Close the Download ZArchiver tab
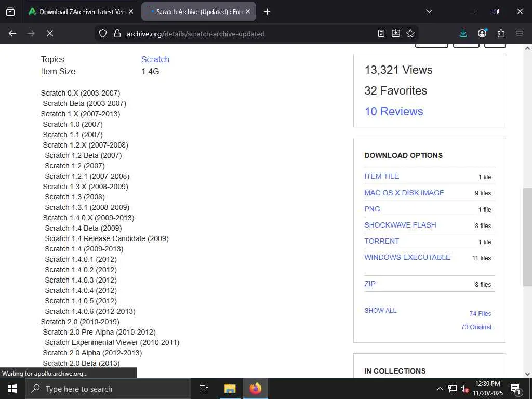Screen dimensions: 532x399 (131, 11)
